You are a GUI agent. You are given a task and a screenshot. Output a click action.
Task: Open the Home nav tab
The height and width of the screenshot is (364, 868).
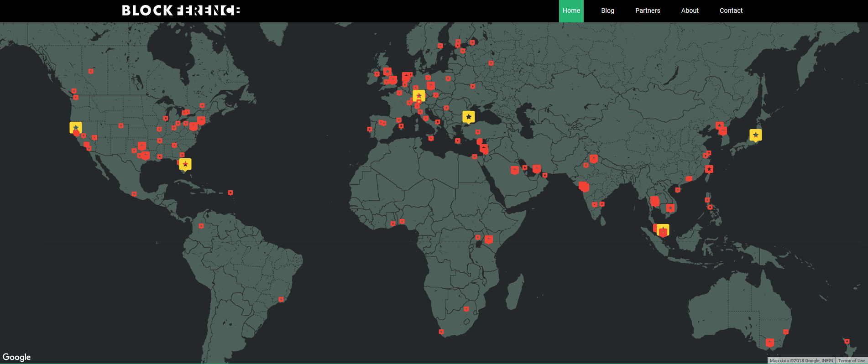coord(571,11)
